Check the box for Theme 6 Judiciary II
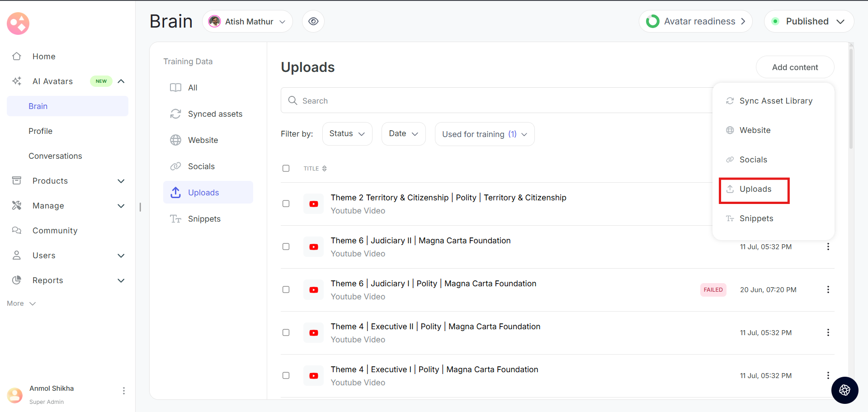Image resolution: width=868 pixels, height=412 pixels. click(286, 246)
